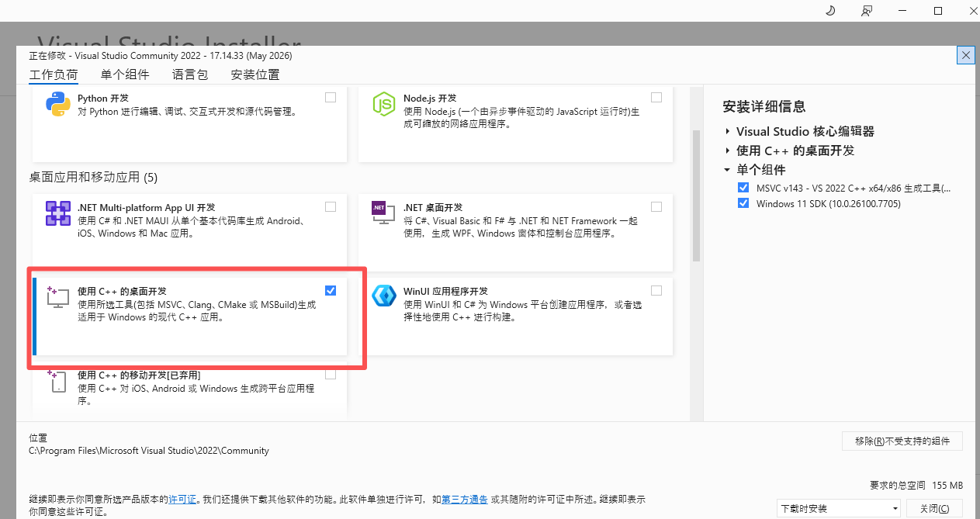Viewport: 980px width, 519px height.
Task: Click the 安装详细信息 heading
Action: 764,106
